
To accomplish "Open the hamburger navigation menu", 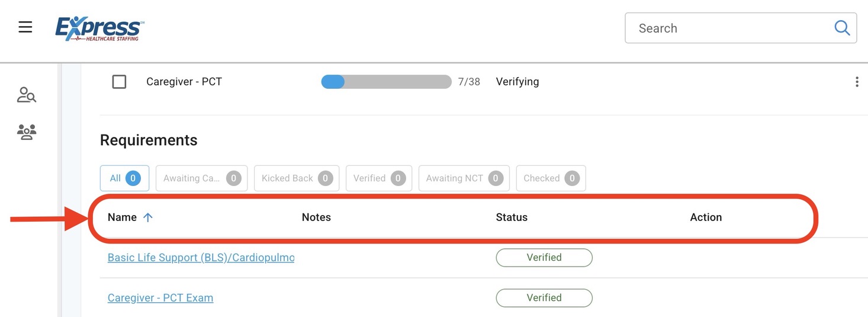I will 25,27.
